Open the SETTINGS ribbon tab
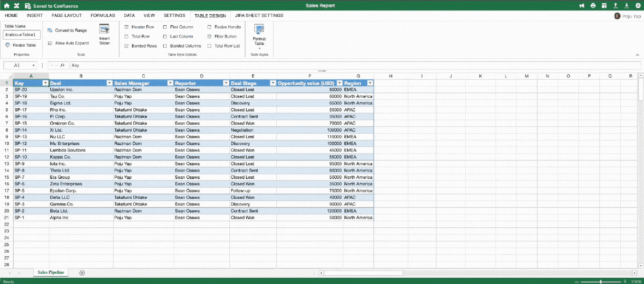Image resolution: width=644 pixels, height=284 pixels. 175,15
